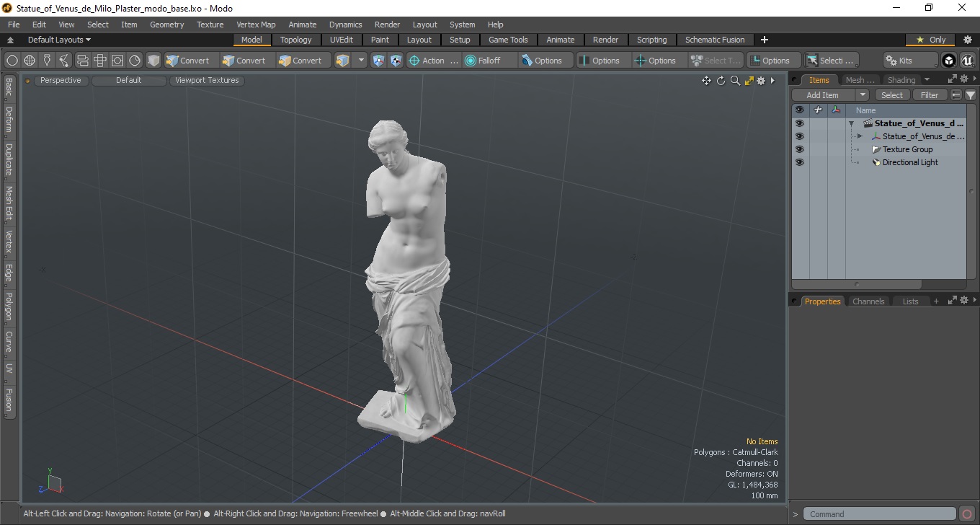Open the preferences gear at top right
980x525 pixels.
pyautogui.click(x=968, y=40)
